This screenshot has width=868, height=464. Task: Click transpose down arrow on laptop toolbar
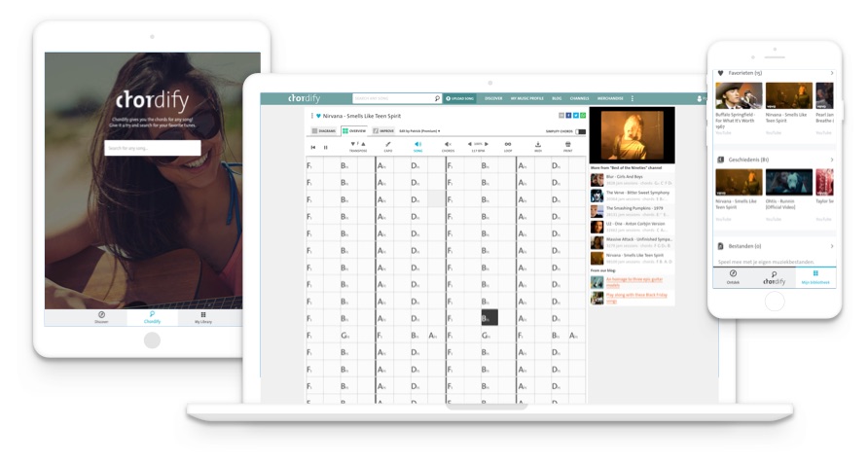point(353,144)
